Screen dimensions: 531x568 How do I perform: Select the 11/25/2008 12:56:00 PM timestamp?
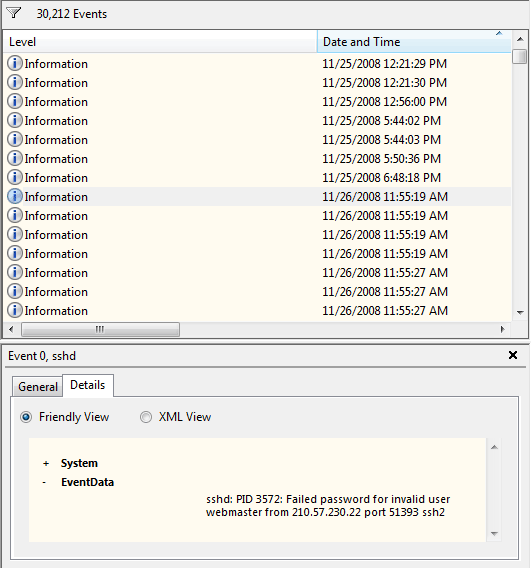pos(384,102)
